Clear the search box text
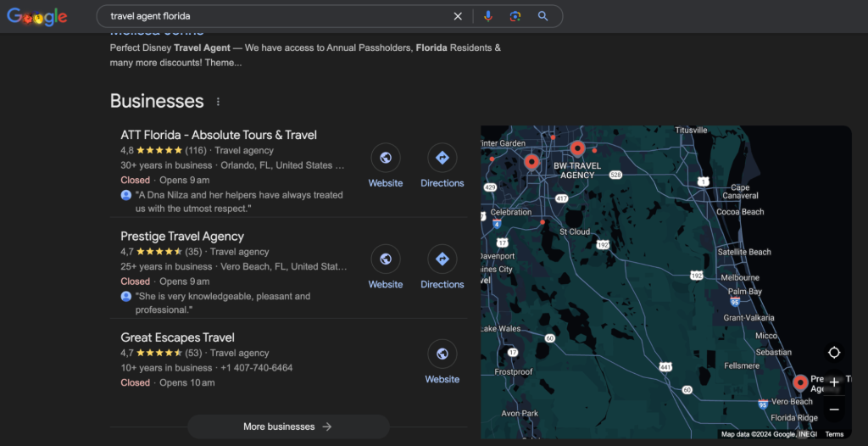 pos(458,16)
